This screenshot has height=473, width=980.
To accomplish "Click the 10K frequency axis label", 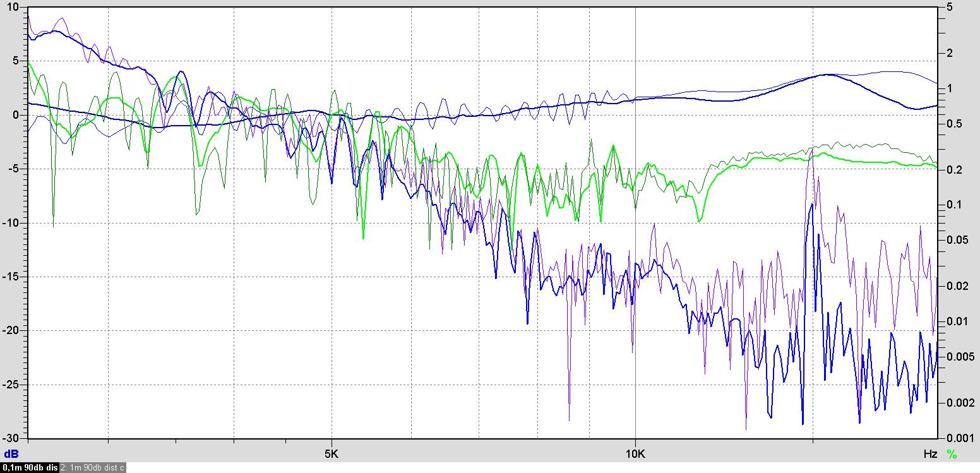I will 635,454.
